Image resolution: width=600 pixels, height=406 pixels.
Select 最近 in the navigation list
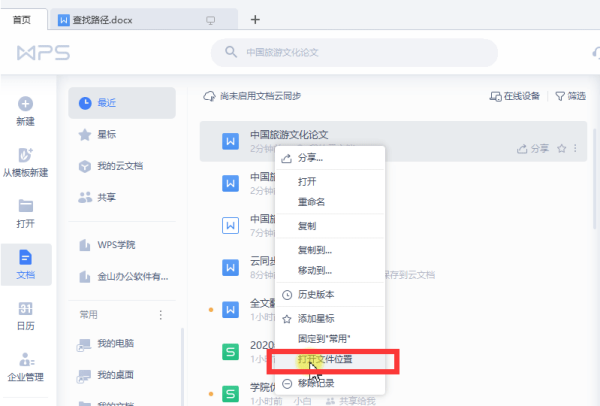tap(122, 103)
